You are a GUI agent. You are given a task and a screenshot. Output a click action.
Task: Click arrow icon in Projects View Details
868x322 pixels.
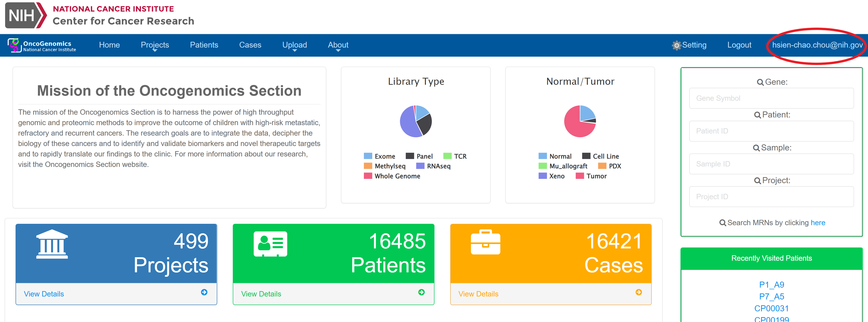[x=204, y=292]
